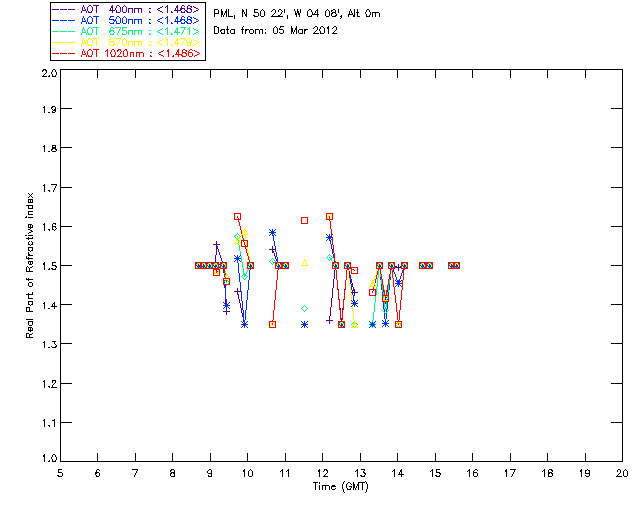The image size is (640, 512).
Task: Click x-axis hour label 8
Action: 173,473
